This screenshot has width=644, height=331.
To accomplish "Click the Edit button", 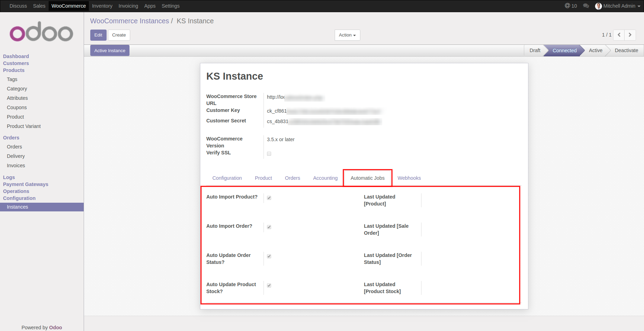I will pos(98,35).
